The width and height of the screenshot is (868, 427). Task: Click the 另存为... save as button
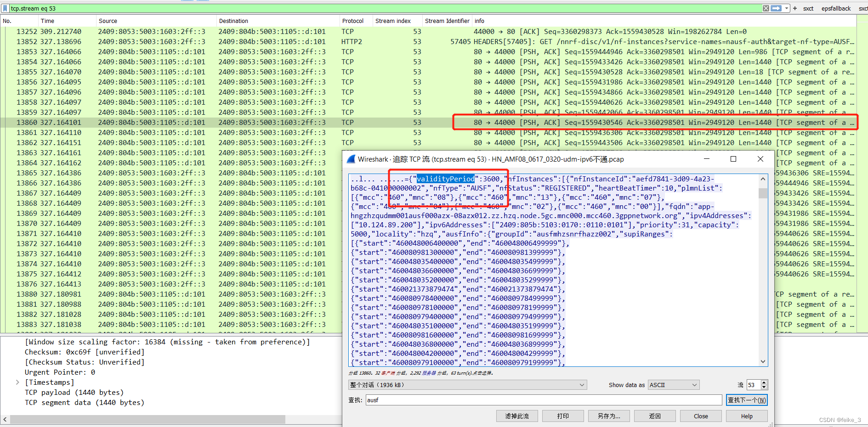coord(609,416)
